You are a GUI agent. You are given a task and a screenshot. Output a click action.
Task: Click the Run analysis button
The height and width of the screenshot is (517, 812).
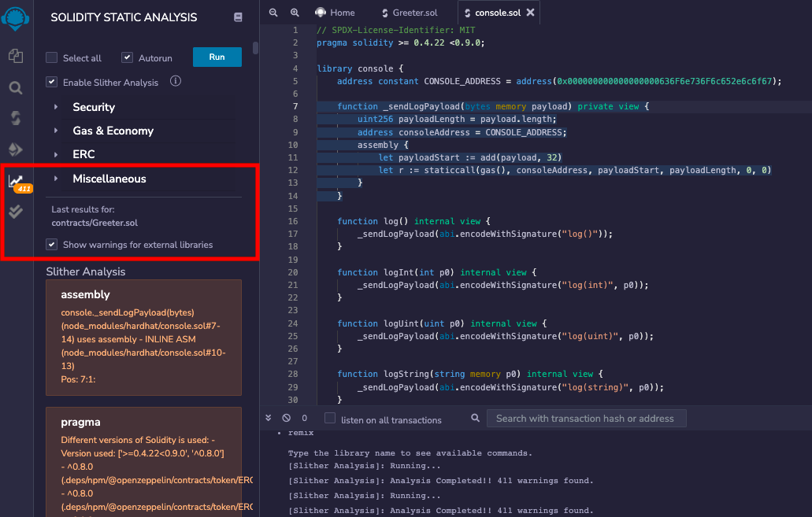217,57
